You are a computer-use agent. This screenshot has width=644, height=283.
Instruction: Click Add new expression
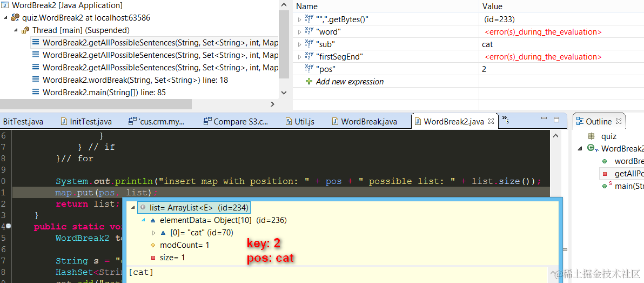[350, 82]
